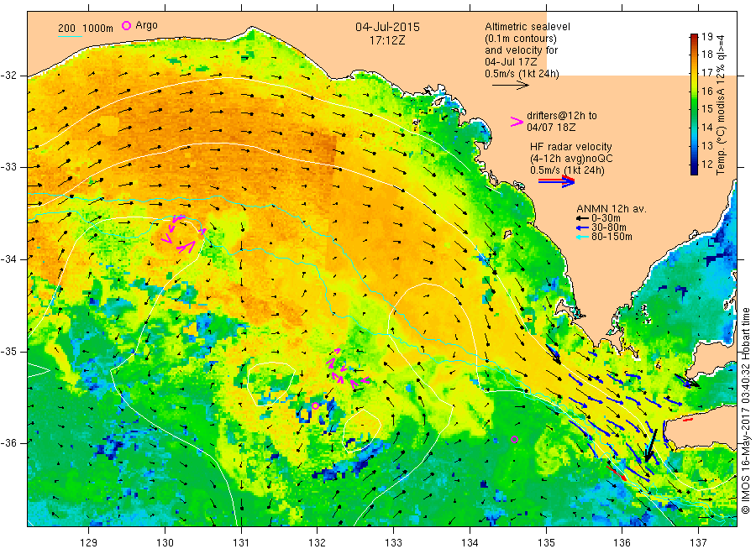Click the 200 depth contour legend label
756x554 pixels.
[x=66, y=29]
